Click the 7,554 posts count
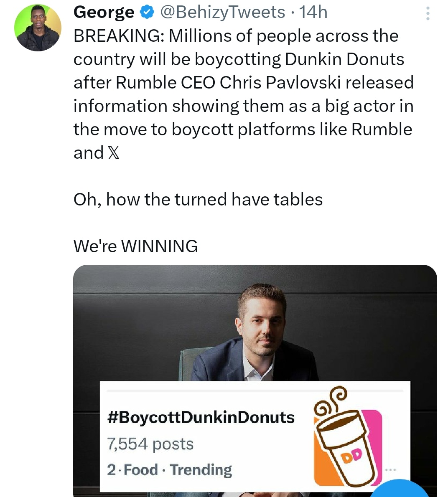 click(150, 444)
